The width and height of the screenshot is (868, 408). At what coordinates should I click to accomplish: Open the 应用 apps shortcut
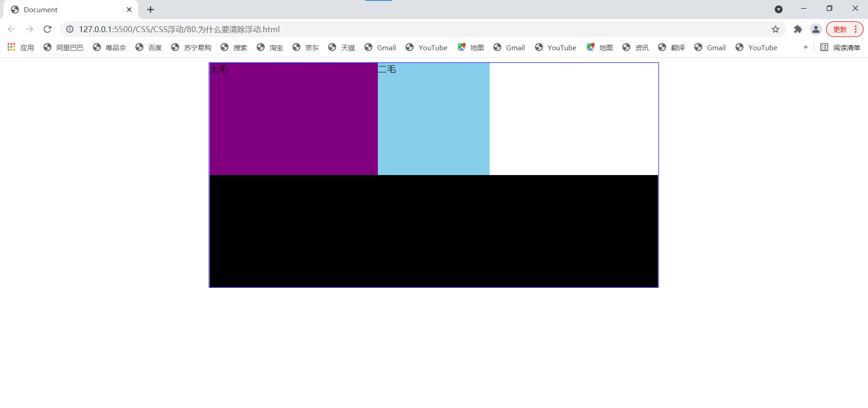(x=21, y=47)
